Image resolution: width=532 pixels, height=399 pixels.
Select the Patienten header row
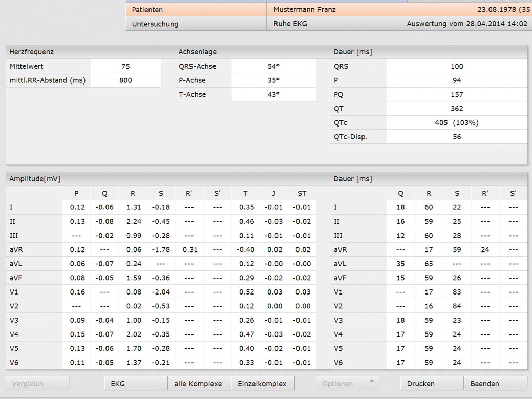pos(196,10)
